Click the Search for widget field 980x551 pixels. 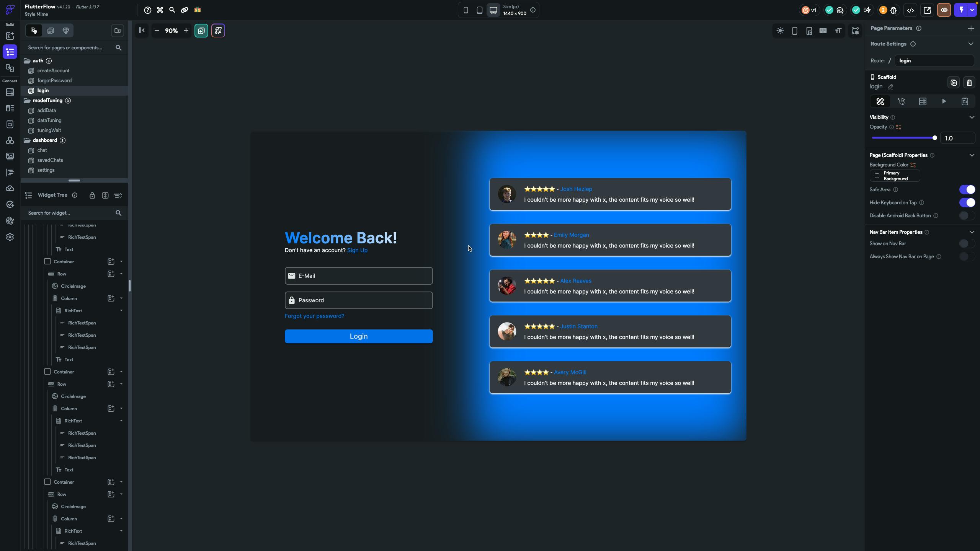point(69,213)
